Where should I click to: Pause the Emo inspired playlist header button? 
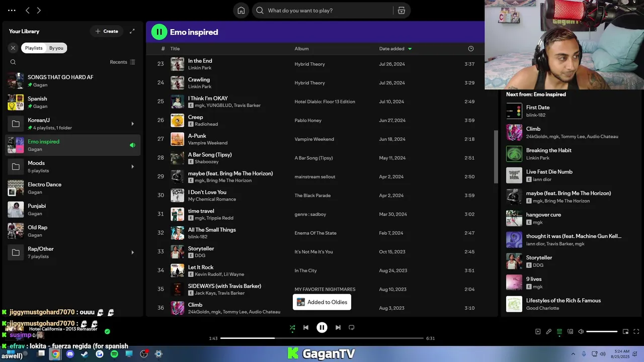tap(159, 32)
